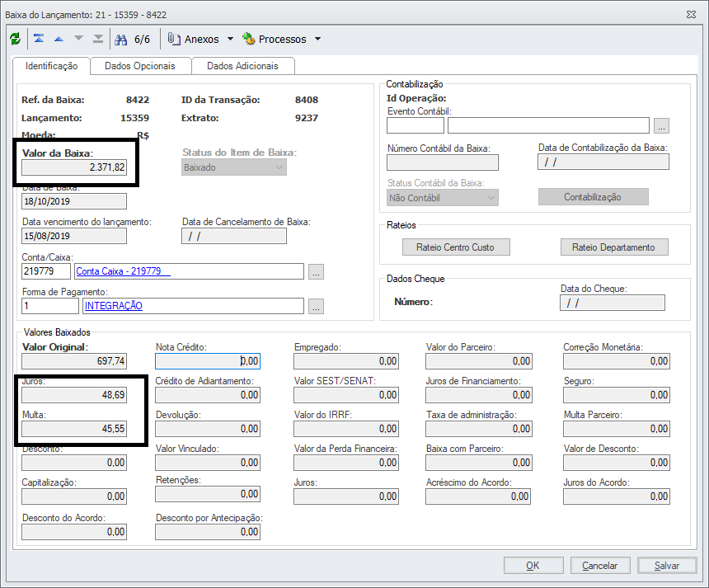709x588 pixels.
Task: Click the Taxa de administração field
Action: 479,428
